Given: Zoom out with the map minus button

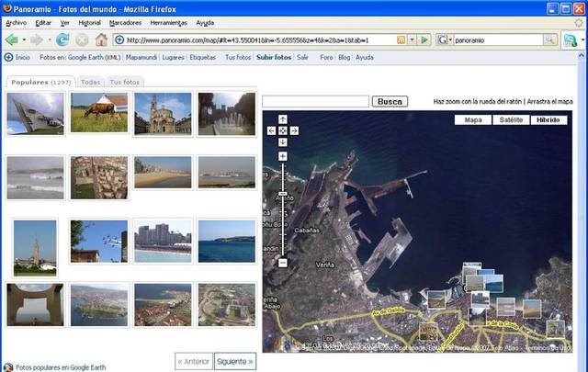Looking at the screenshot, I should click(x=283, y=263).
